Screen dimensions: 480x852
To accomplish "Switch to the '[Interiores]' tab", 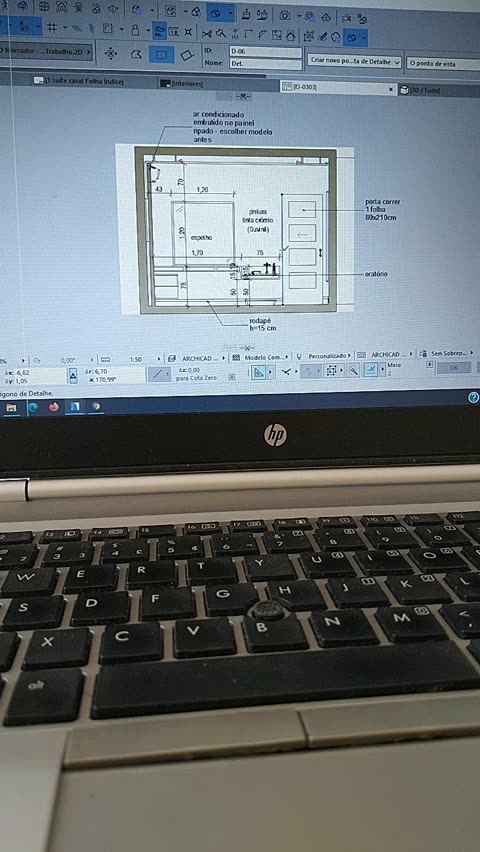I will (x=184, y=84).
